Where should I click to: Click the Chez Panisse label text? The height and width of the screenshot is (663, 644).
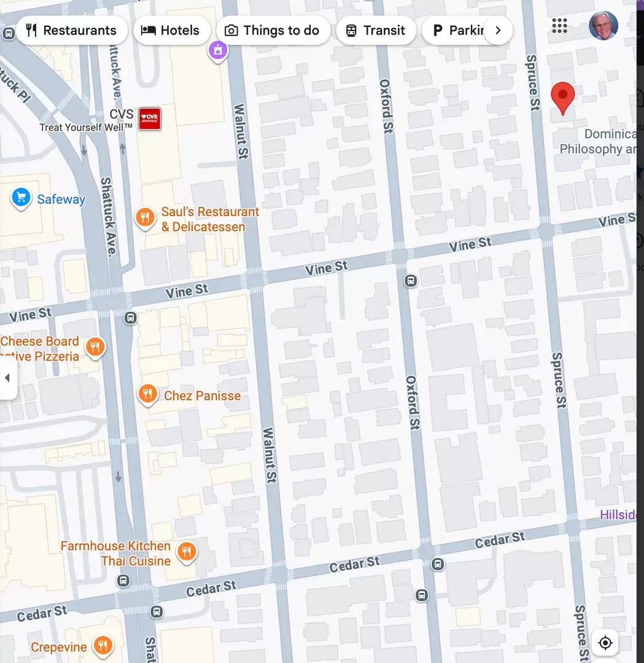(x=202, y=396)
